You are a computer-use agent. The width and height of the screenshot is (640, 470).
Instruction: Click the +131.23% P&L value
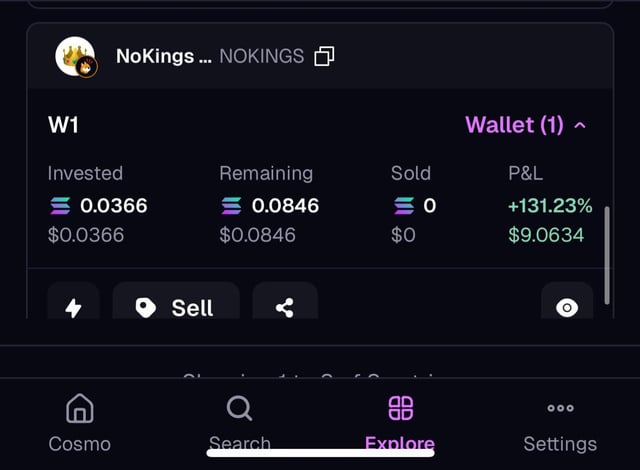[550, 206]
